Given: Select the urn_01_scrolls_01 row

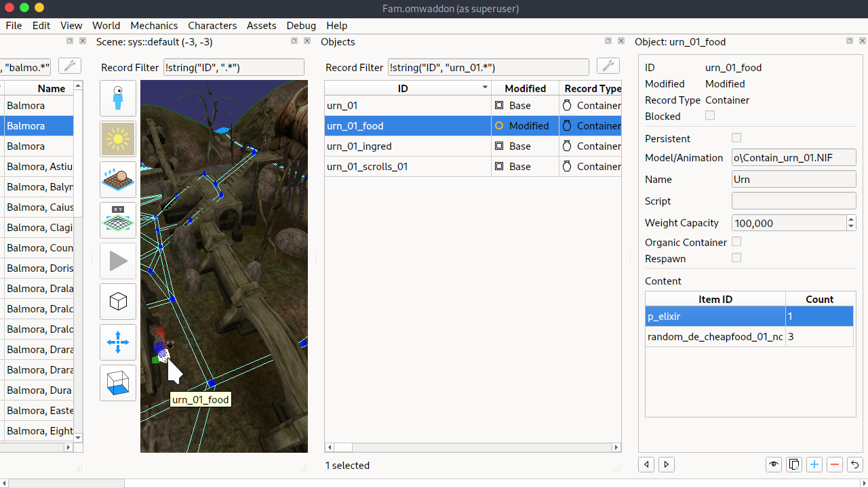Looking at the screenshot, I should (473, 167).
